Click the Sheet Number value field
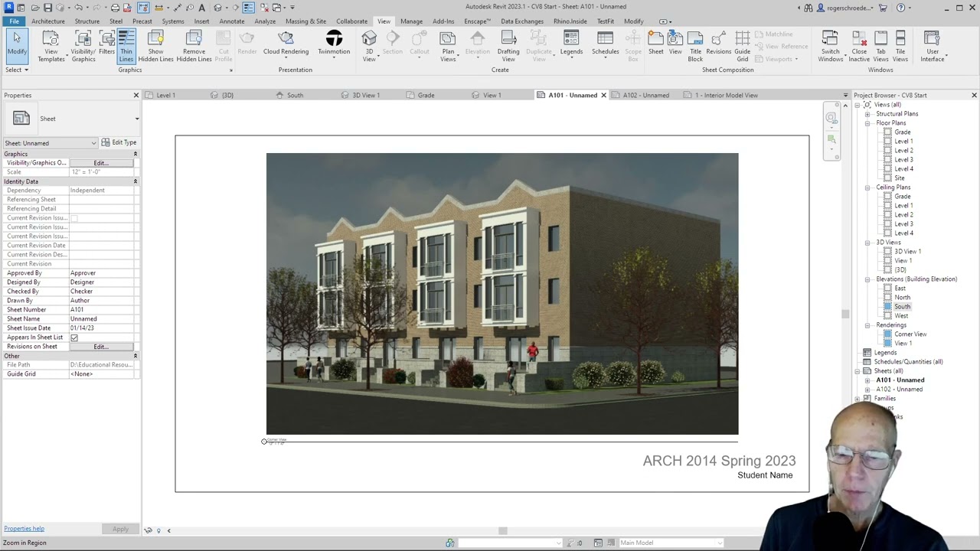Image resolution: width=980 pixels, height=551 pixels. (x=102, y=310)
